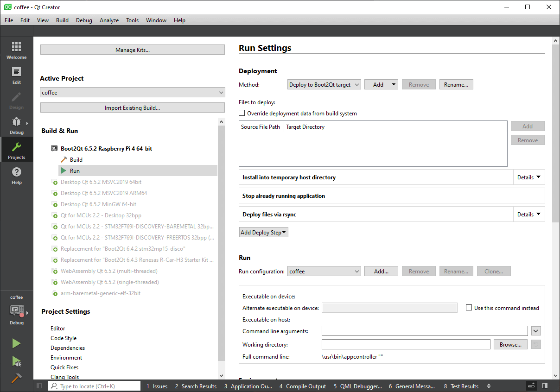Open the Welcome mode
The height and width of the screenshot is (392, 560).
(16, 51)
